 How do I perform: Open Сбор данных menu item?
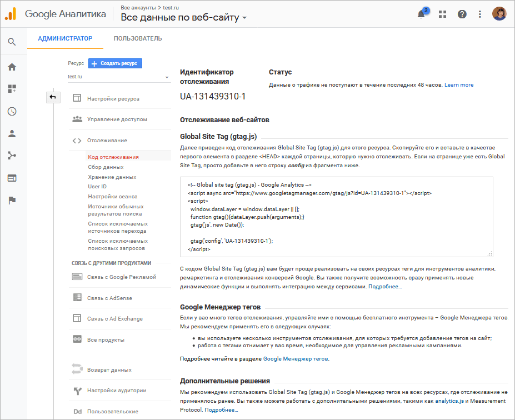pyautogui.click(x=106, y=167)
